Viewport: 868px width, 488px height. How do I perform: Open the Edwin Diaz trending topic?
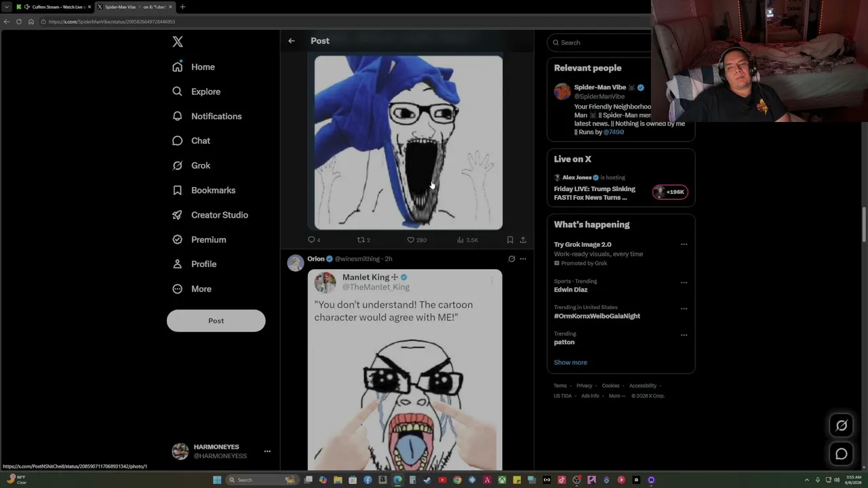click(571, 289)
